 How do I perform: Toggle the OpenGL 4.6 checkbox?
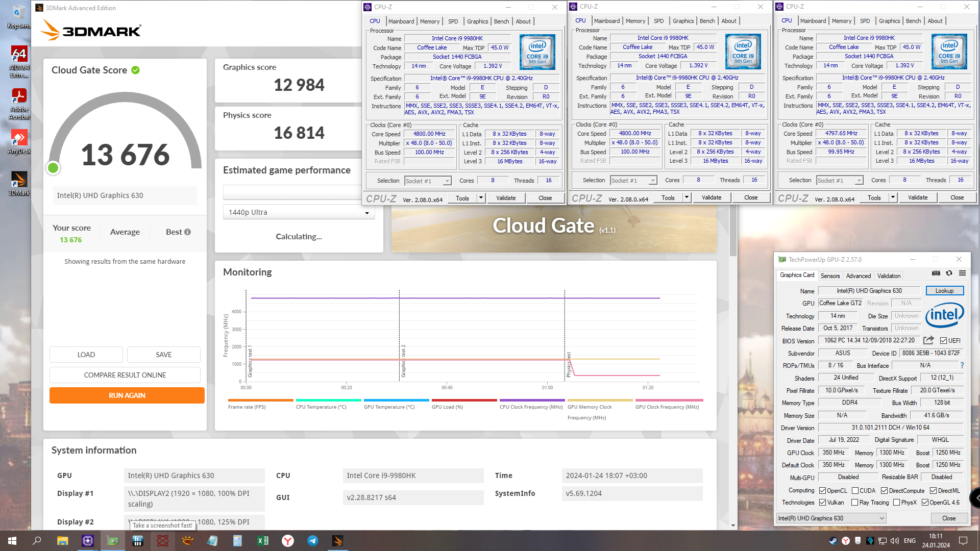pos(925,503)
